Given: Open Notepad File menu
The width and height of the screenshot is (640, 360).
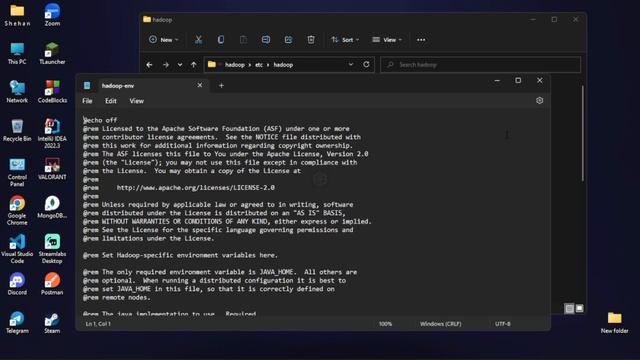Looking at the screenshot, I should (87, 101).
